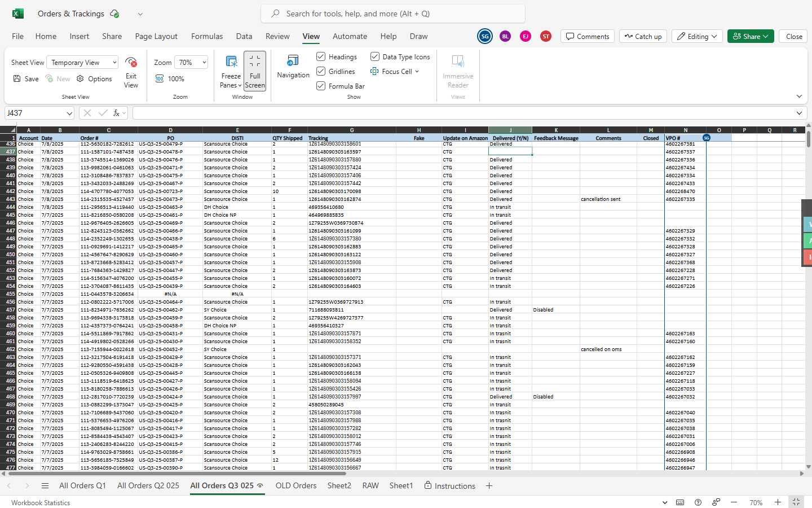Toggle the Headings checkbox
This screenshot has width=812, height=508.
click(321, 56)
